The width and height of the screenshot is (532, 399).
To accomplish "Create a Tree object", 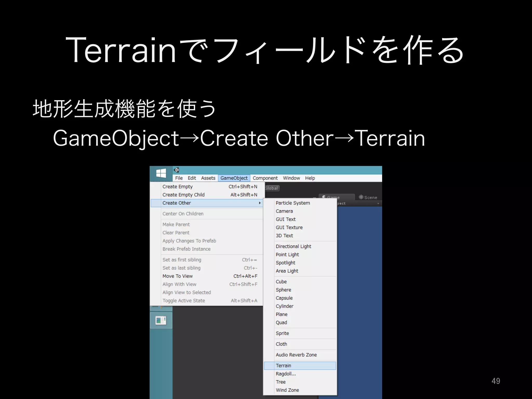I will (x=300, y=382).
